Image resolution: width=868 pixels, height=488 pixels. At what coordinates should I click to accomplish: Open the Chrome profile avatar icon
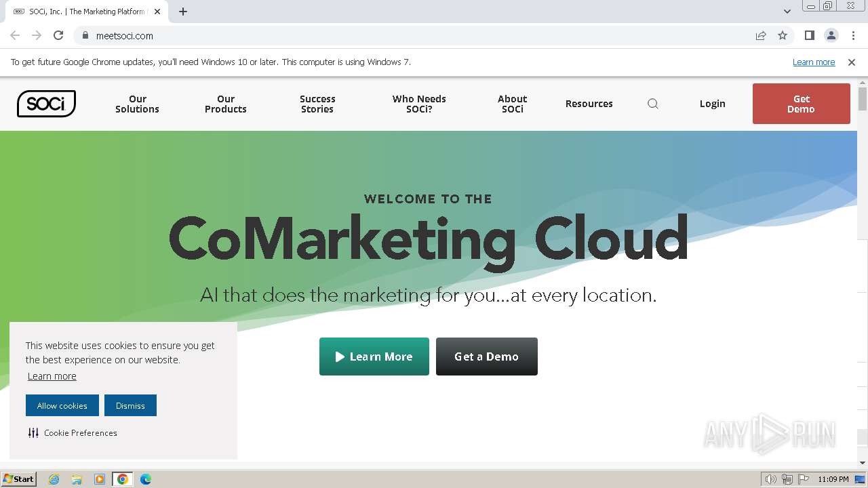click(831, 35)
